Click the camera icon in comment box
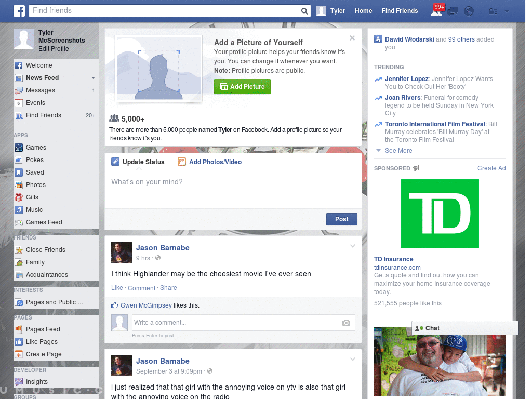Image resolution: width=532 pixels, height=399 pixels. [346, 323]
